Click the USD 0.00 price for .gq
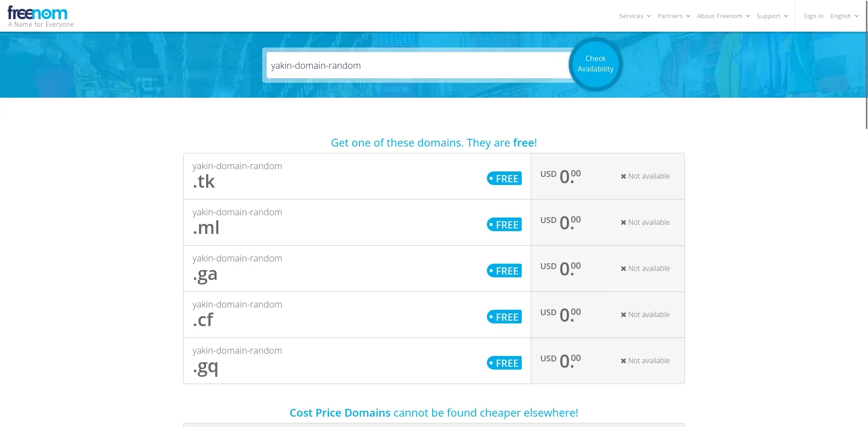This screenshot has width=868, height=427. [561, 361]
